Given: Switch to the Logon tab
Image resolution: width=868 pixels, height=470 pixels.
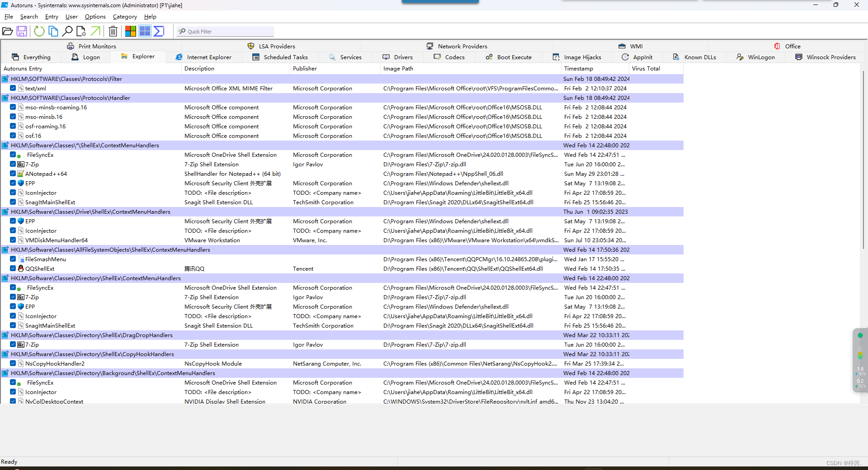Looking at the screenshot, I should coord(86,57).
